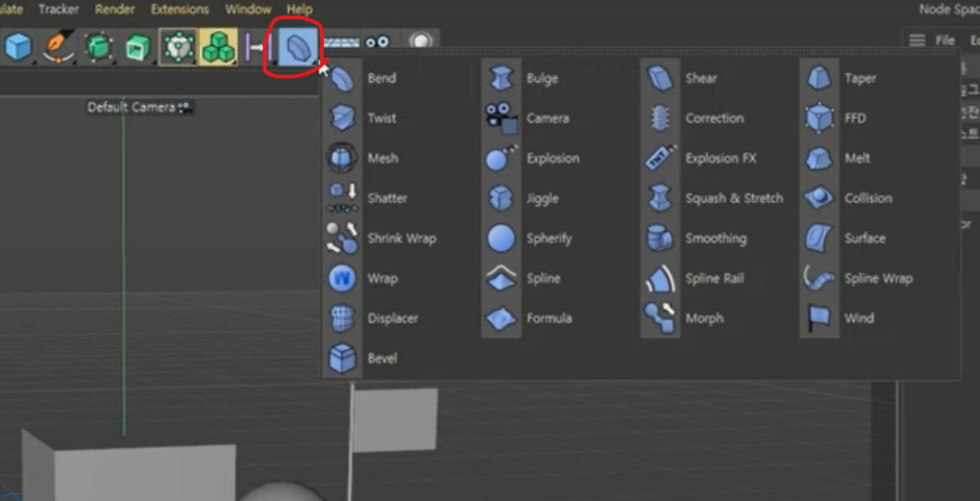Click the gray cube object in viewport

coord(130,467)
